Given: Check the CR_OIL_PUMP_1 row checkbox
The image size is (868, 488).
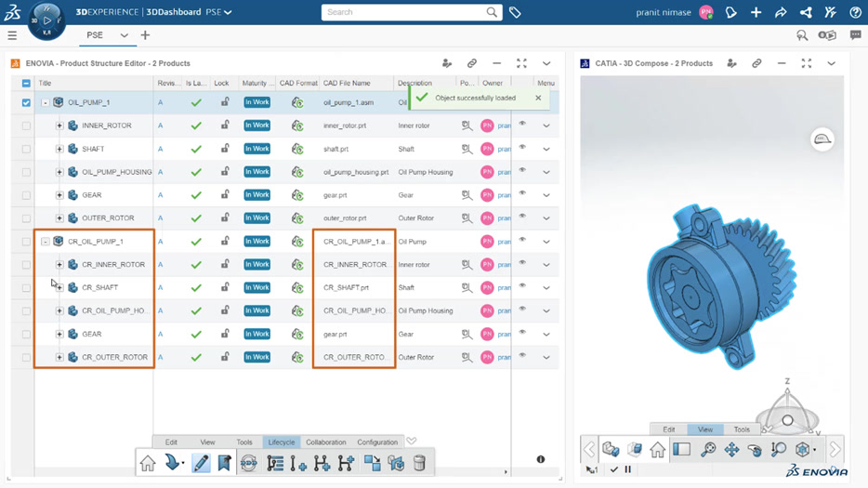Looking at the screenshot, I should (x=26, y=242).
